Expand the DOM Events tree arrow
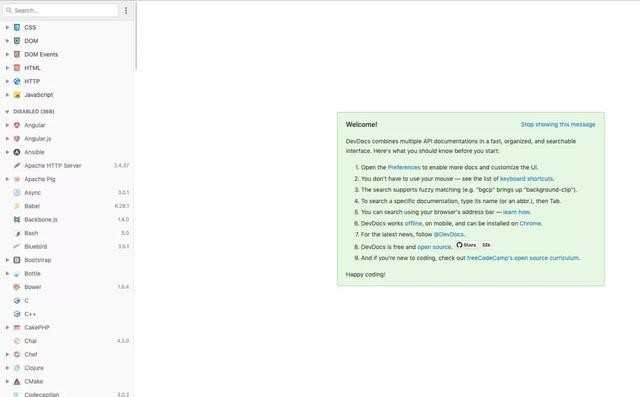This screenshot has height=397, width=640. click(x=7, y=54)
